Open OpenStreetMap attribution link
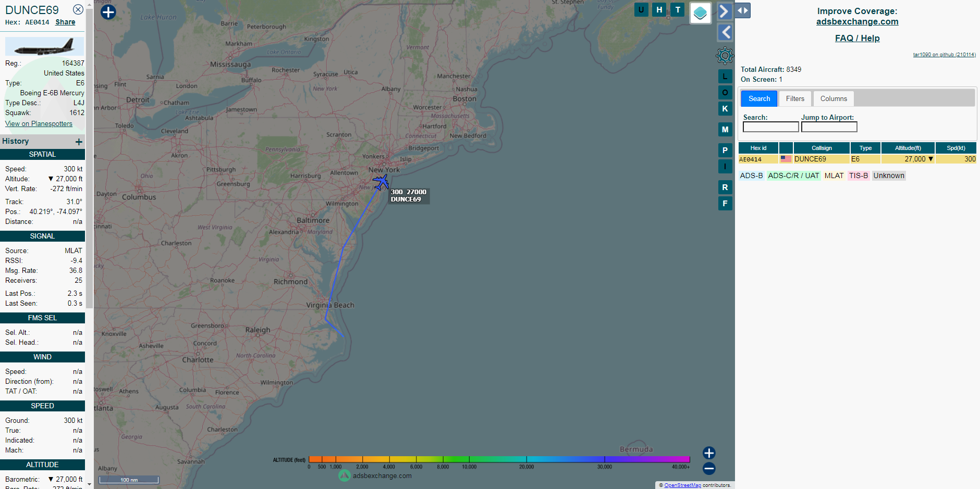980x489 pixels. (682, 485)
